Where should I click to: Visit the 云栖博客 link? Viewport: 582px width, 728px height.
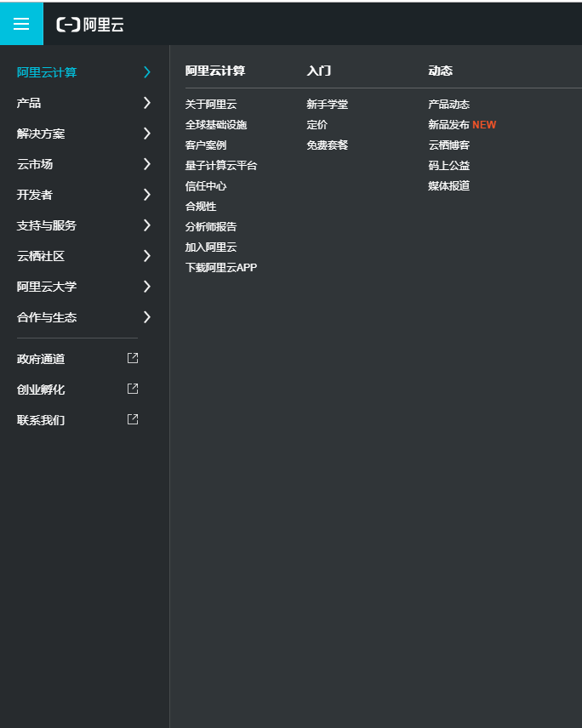pyautogui.click(x=449, y=145)
